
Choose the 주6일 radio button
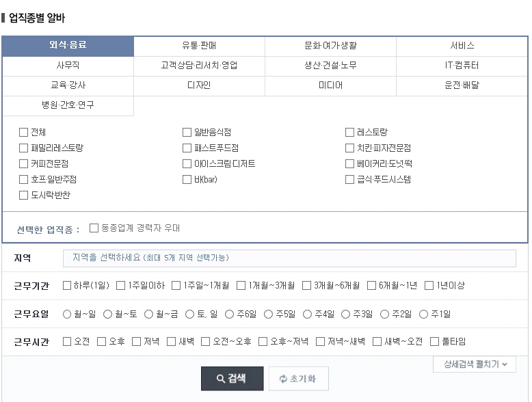click(229, 314)
